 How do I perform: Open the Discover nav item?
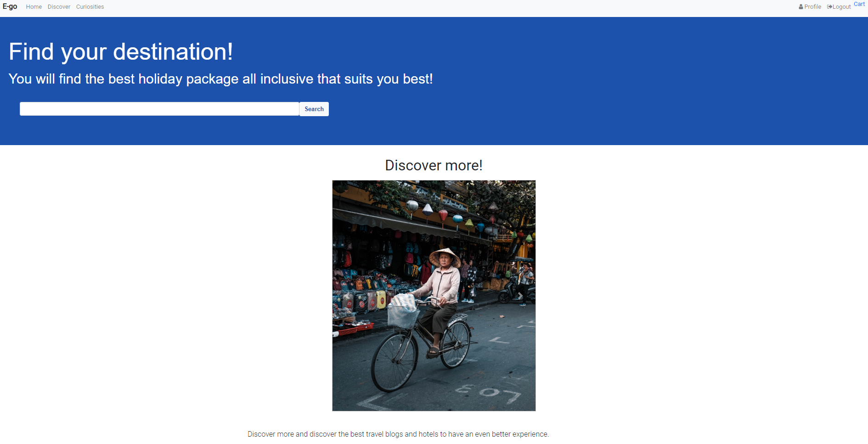(59, 7)
